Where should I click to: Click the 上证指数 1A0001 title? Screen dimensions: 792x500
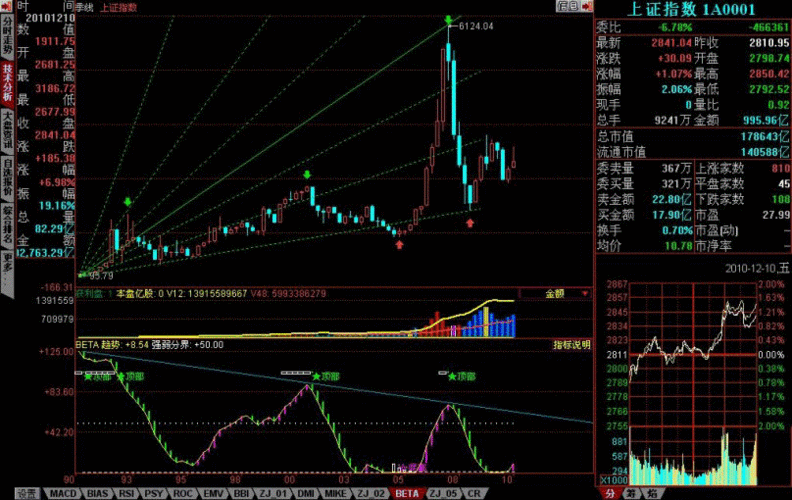pyautogui.click(x=691, y=9)
